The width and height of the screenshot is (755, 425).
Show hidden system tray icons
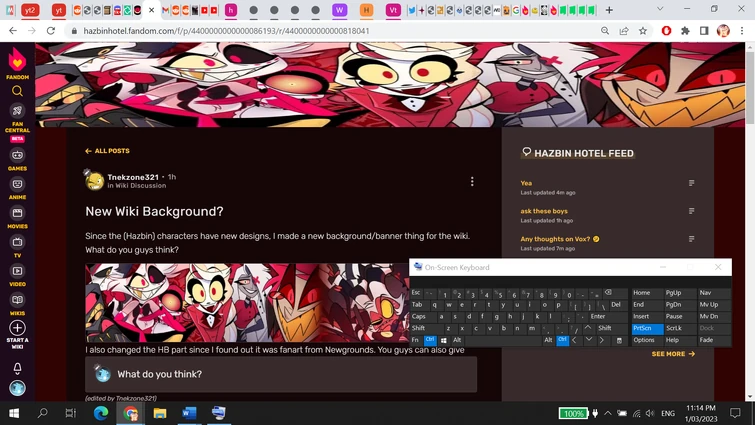(x=608, y=413)
